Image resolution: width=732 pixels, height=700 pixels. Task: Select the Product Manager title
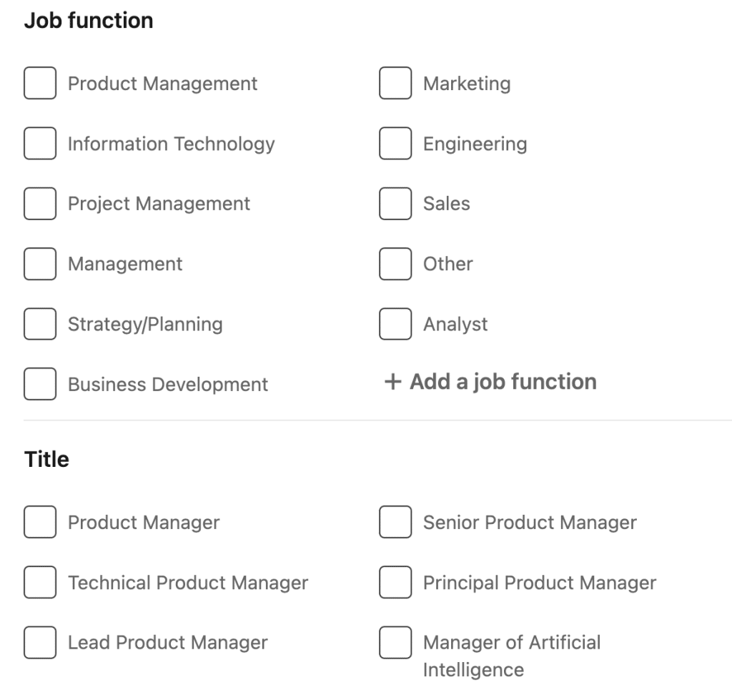(x=40, y=523)
